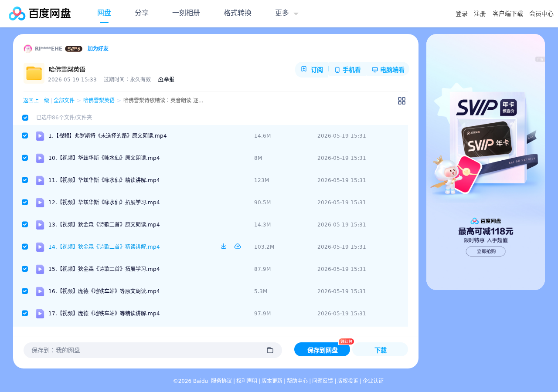Click 哈佛雪梨英语 breadcrumb link

click(99, 100)
